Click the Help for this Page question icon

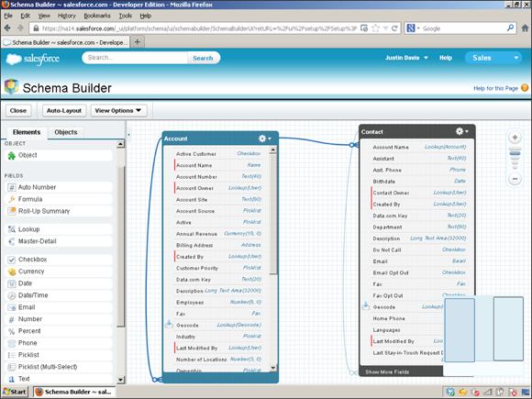coord(525,88)
